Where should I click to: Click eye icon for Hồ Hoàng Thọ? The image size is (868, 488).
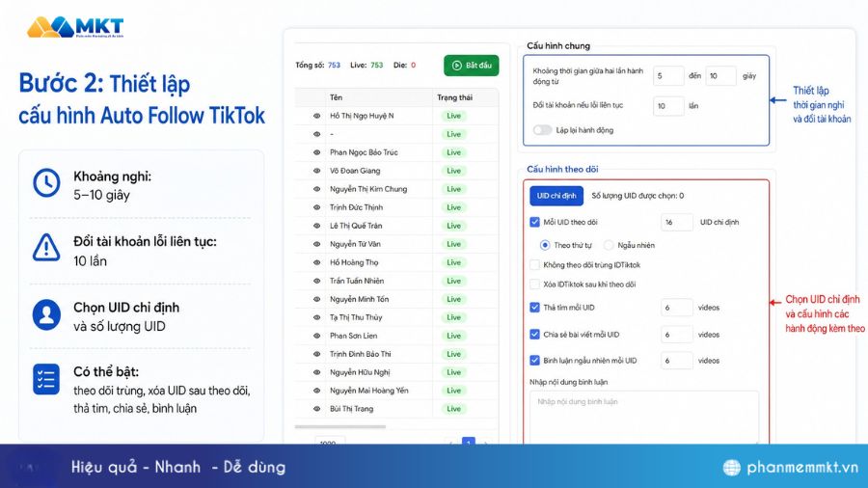(x=316, y=262)
